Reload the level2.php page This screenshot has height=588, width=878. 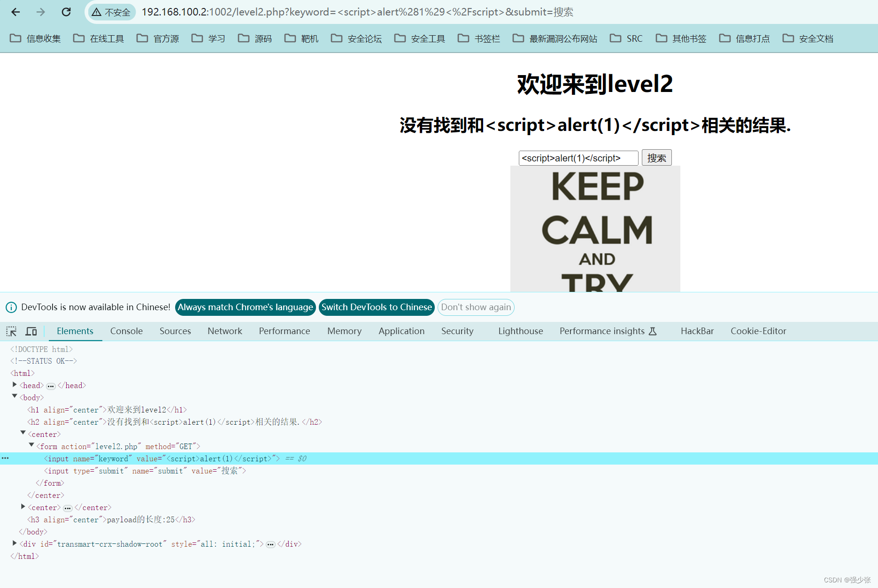coord(66,12)
